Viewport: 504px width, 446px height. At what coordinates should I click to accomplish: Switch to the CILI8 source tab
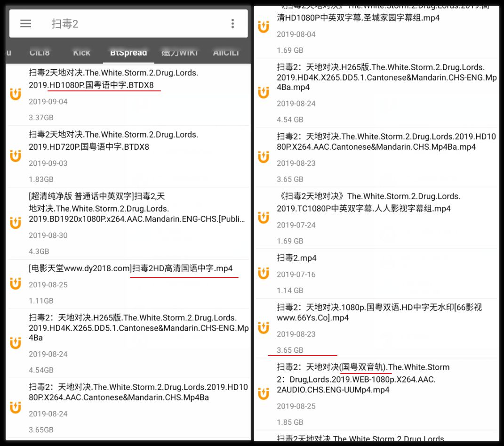click(40, 53)
